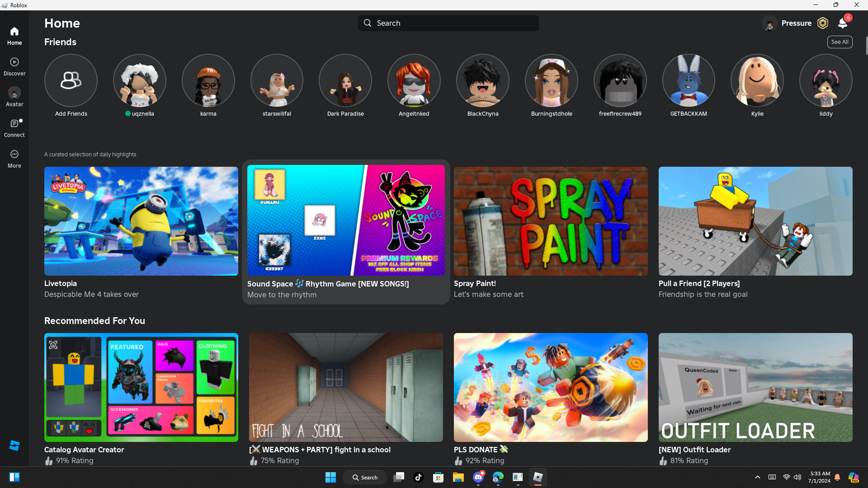Open Kylie friend avatar

pos(757,80)
